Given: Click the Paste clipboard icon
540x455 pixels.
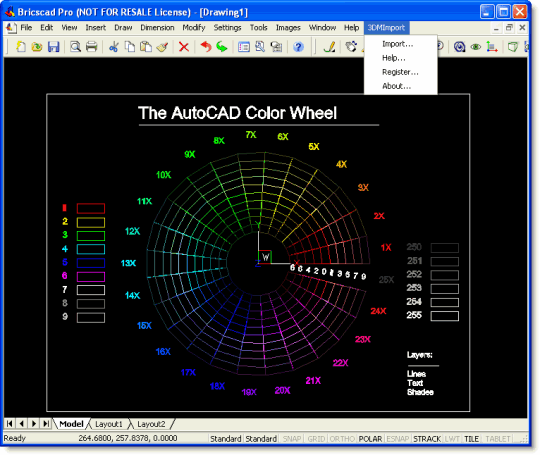Looking at the screenshot, I should coord(146,46).
